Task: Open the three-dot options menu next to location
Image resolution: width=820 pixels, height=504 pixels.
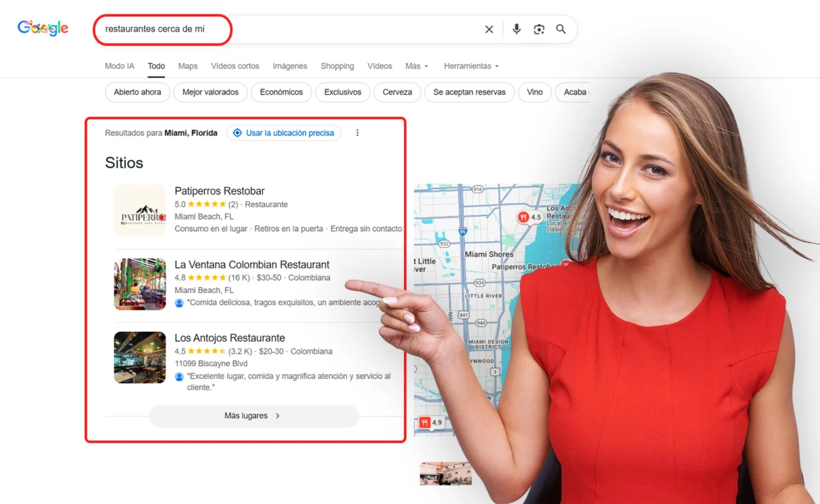Action: [357, 132]
